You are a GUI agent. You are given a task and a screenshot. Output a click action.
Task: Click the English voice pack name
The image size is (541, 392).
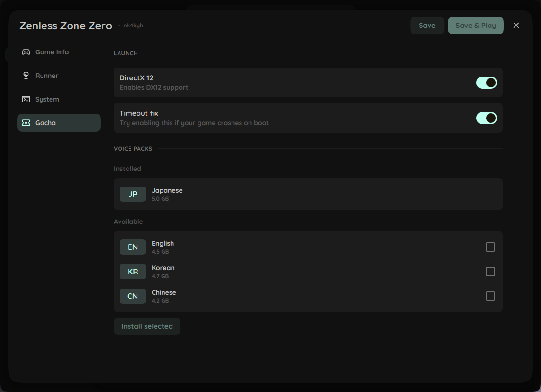(x=163, y=243)
